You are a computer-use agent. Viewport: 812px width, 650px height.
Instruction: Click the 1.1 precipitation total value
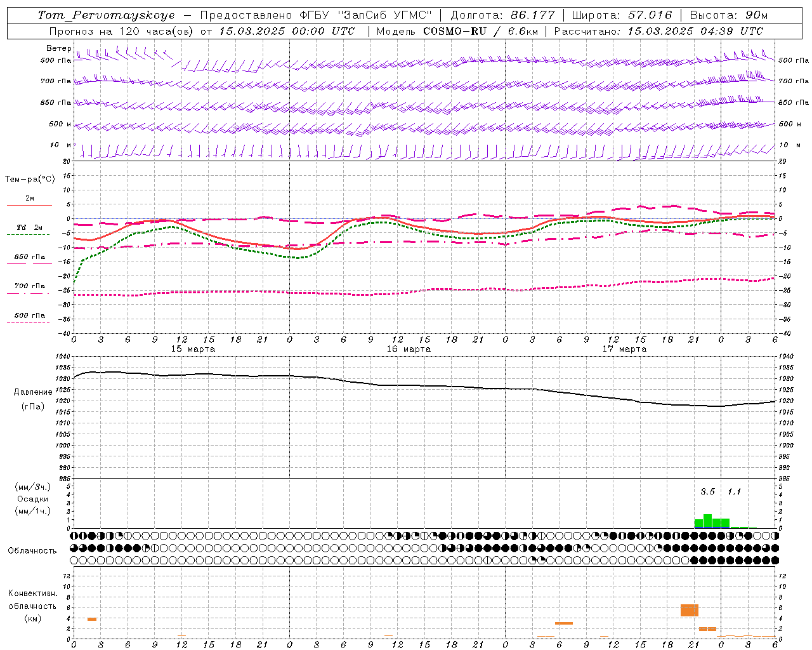click(x=734, y=492)
